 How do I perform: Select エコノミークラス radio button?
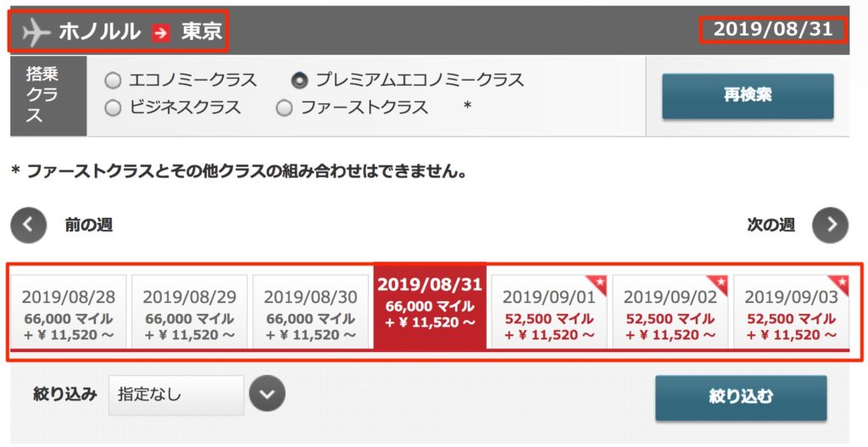(113, 81)
